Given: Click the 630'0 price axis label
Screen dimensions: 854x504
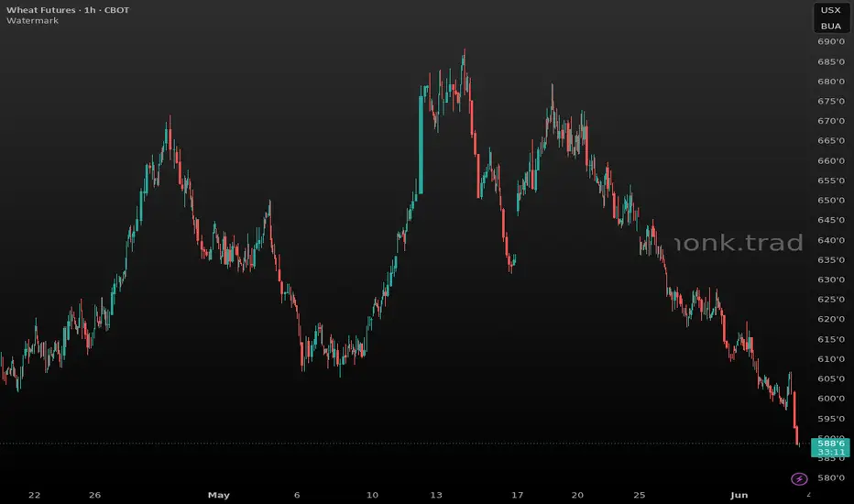Looking at the screenshot, I should pos(830,279).
